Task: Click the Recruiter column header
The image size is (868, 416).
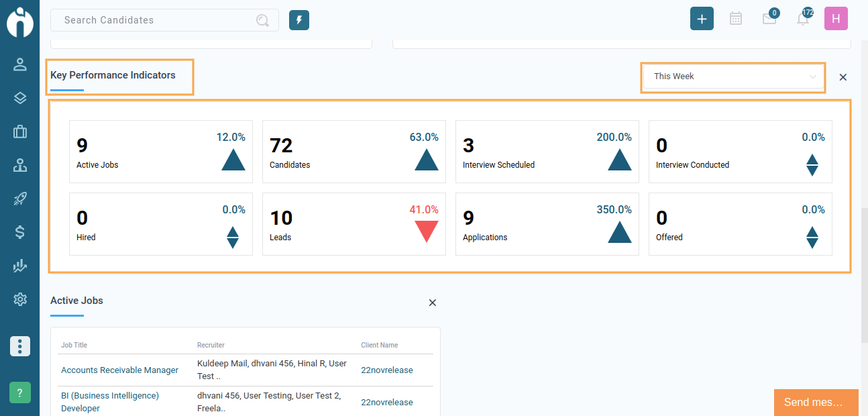Action: coord(211,345)
